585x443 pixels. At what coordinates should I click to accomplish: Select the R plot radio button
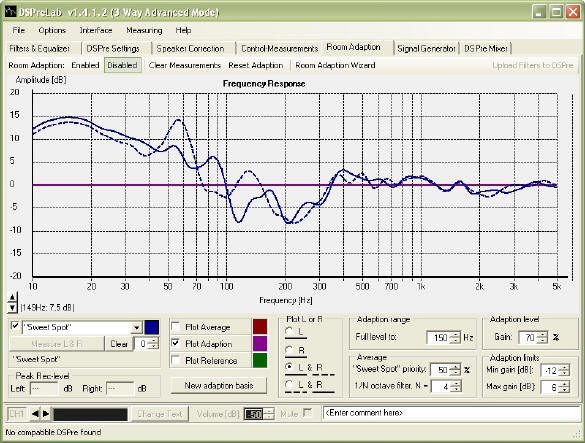point(289,350)
